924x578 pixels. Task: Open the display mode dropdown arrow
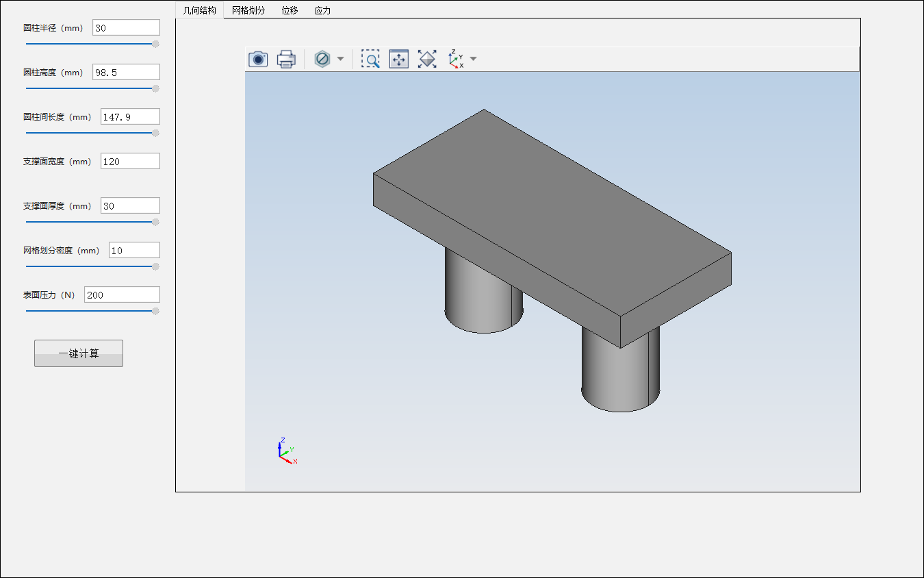pos(340,59)
